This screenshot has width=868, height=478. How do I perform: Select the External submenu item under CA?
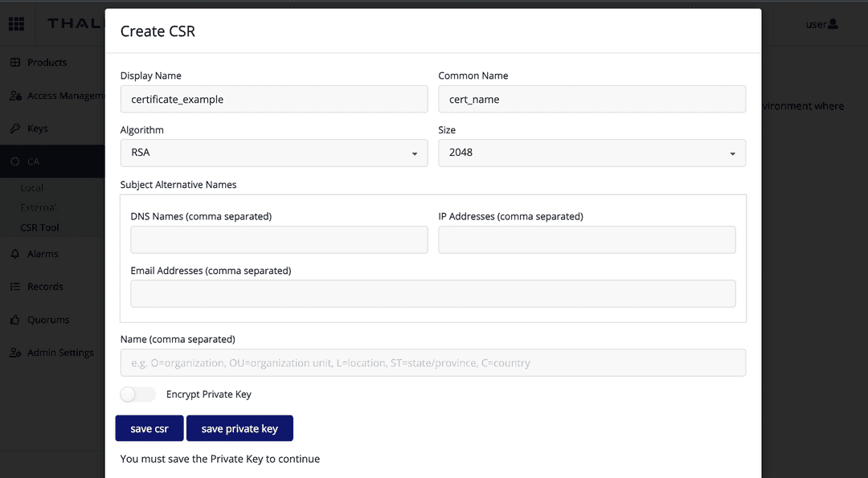(39, 207)
